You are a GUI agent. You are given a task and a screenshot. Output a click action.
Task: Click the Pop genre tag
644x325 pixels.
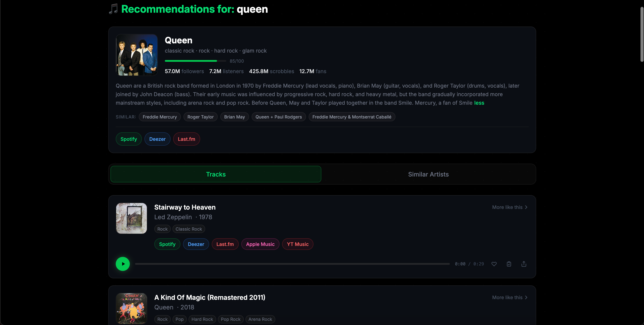[x=179, y=319]
